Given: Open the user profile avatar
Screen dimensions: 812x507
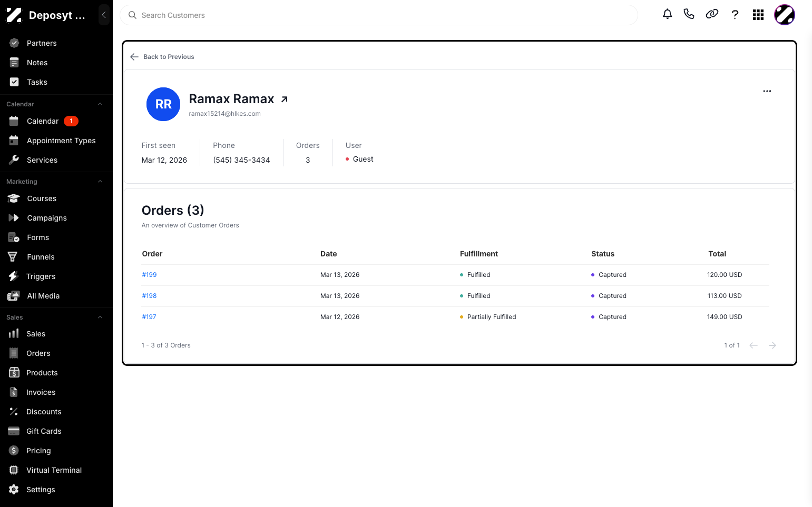Looking at the screenshot, I should point(785,15).
